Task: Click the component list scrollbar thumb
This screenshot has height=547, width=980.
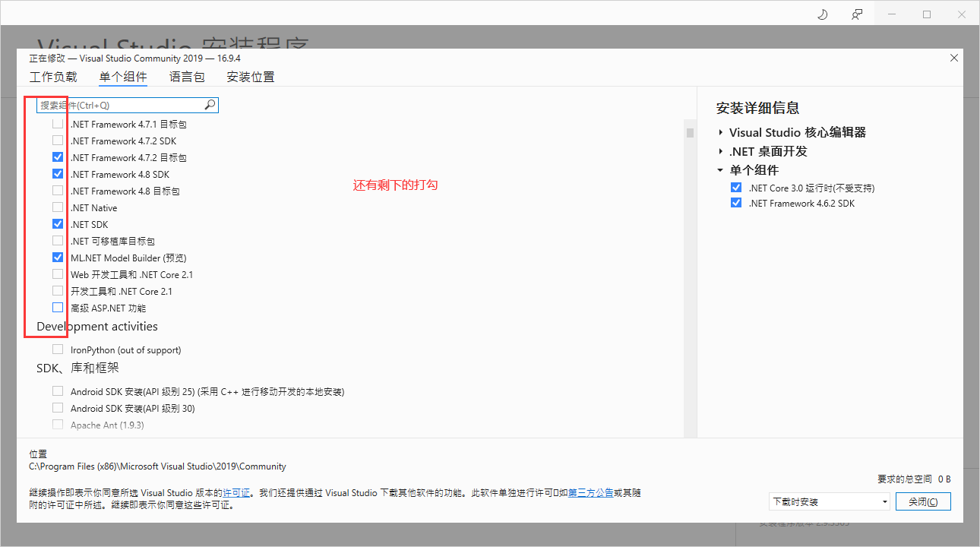Action: [x=690, y=133]
